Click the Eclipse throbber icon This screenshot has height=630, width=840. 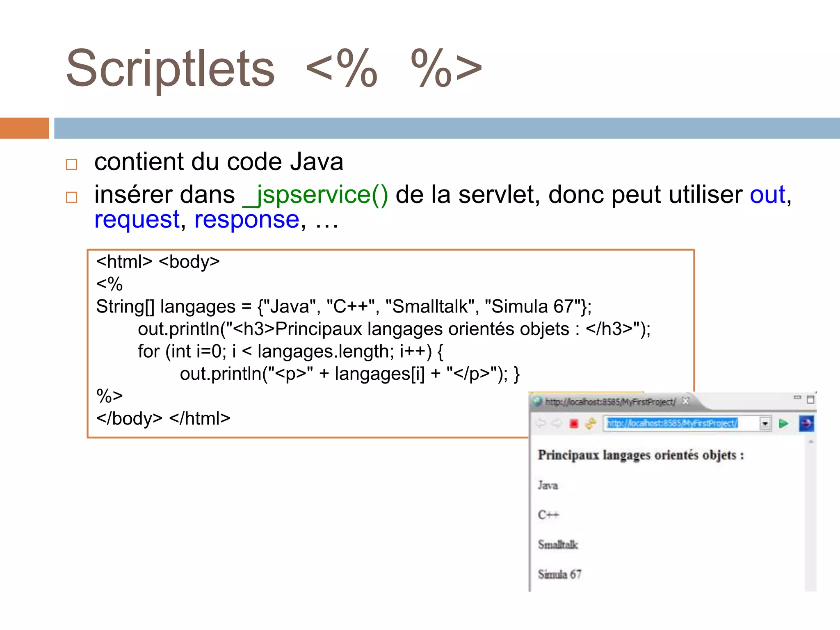tap(806, 423)
